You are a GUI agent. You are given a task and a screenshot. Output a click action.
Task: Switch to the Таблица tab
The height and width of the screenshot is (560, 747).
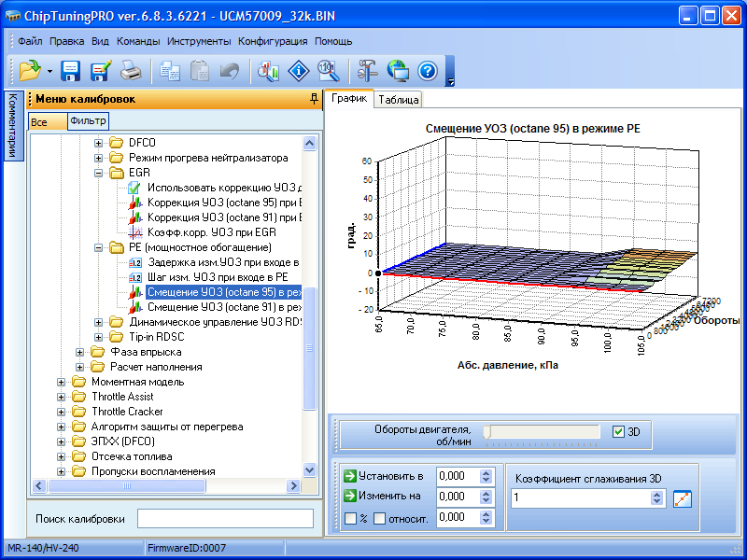click(399, 101)
